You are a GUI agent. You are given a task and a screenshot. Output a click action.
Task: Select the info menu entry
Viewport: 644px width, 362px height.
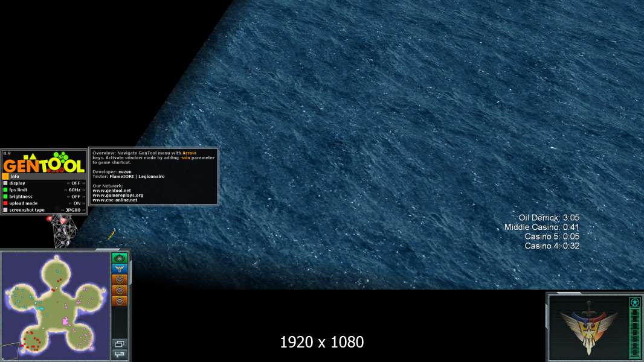coord(43,176)
